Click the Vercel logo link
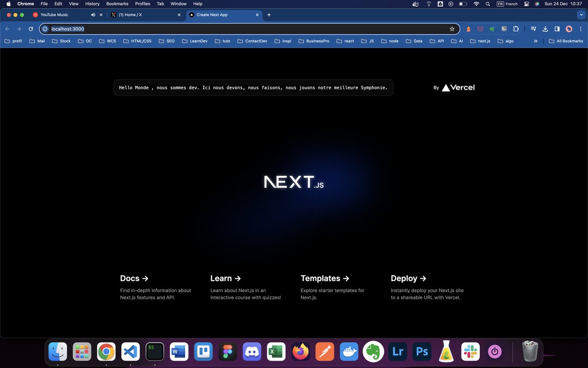This screenshot has height=368, width=588. tap(458, 87)
